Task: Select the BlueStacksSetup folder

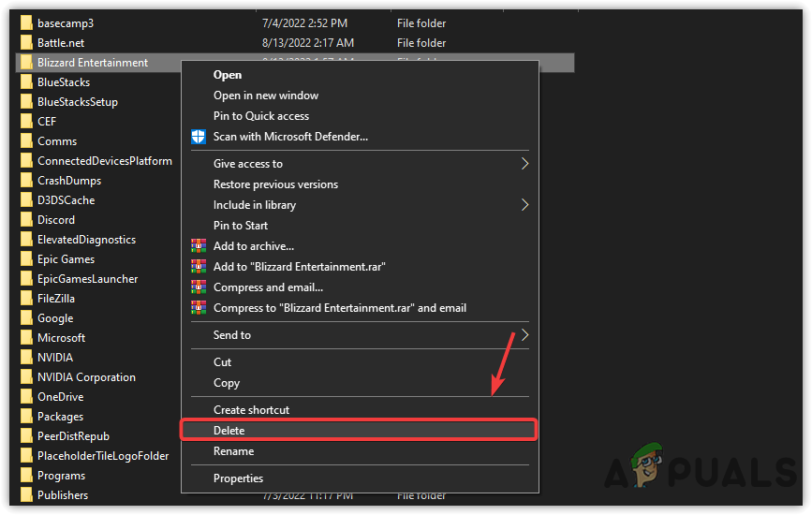Action: (77, 102)
